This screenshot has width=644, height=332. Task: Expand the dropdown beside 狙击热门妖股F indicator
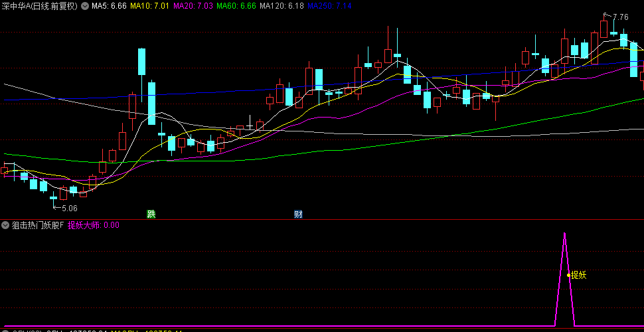(x=5, y=224)
